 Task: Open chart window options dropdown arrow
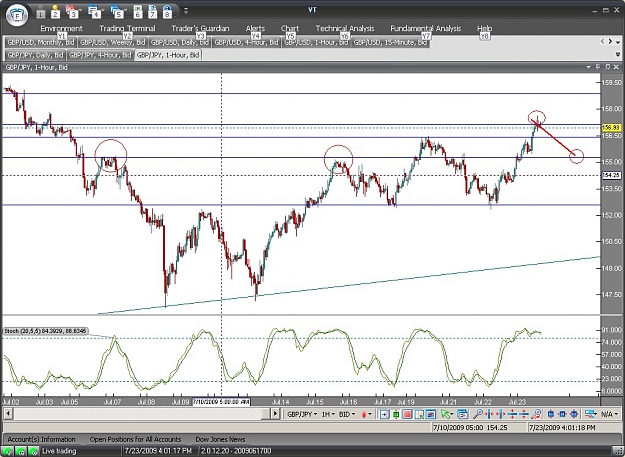pyautogui.click(x=589, y=67)
